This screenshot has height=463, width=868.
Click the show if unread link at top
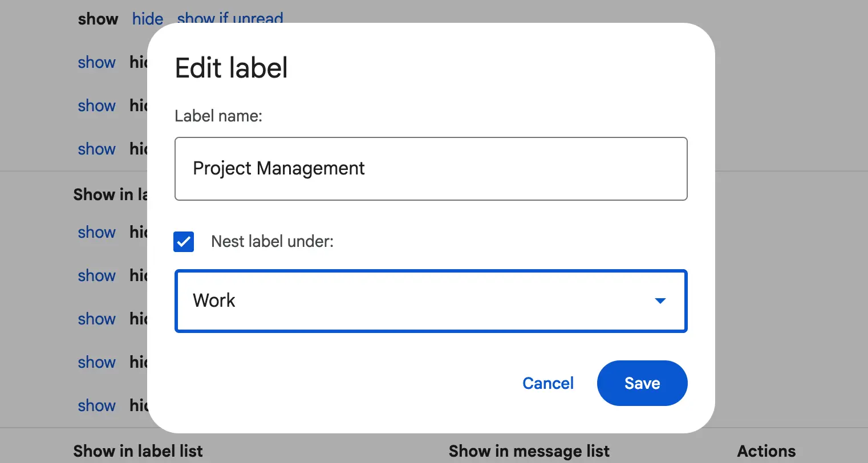(x=230, y=19)
